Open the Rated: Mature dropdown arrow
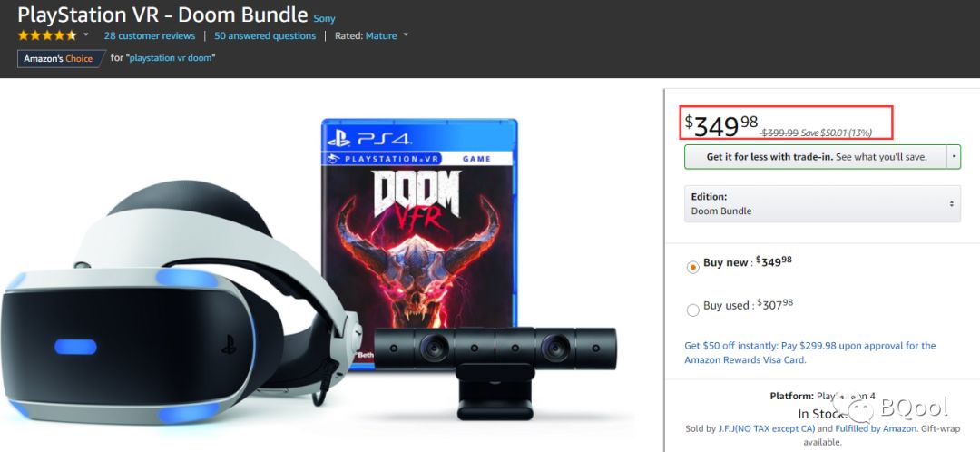The height and width of the screenshot is (452, 980). pos(406,35)
